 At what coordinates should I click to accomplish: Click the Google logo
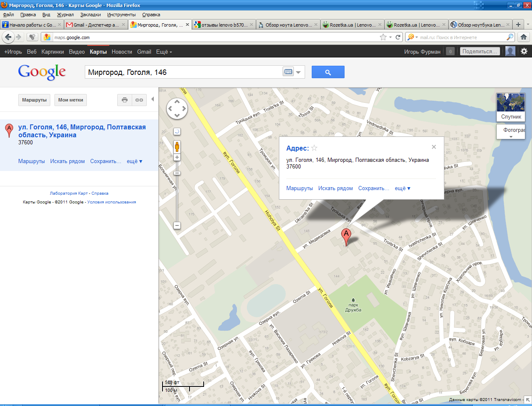[42, 72]
